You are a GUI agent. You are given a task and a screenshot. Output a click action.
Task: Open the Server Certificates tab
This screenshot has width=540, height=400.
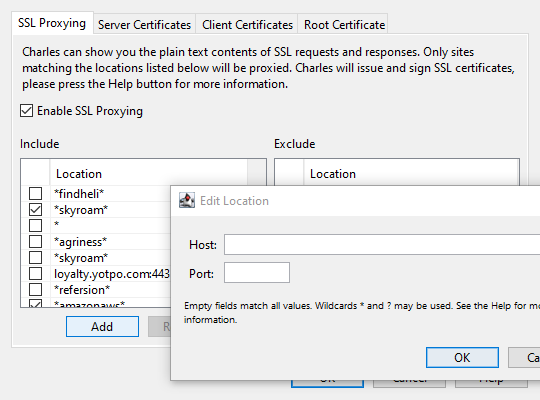[x=144, y=24]
